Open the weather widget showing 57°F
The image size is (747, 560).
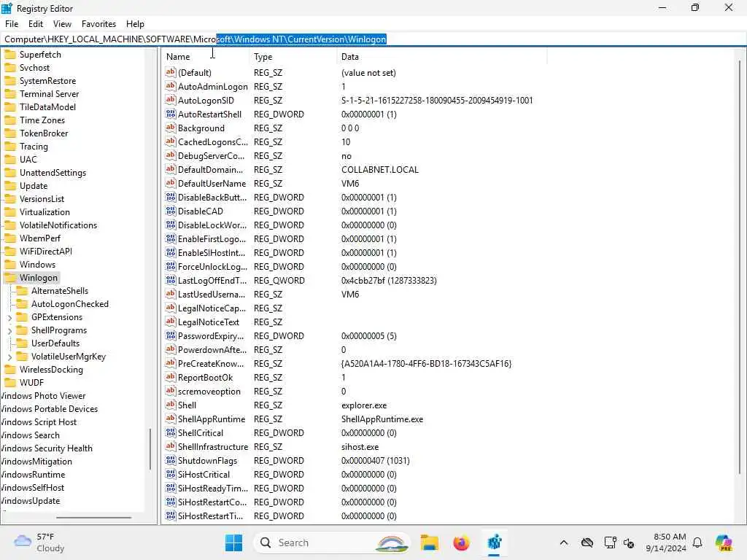[40, 542]
